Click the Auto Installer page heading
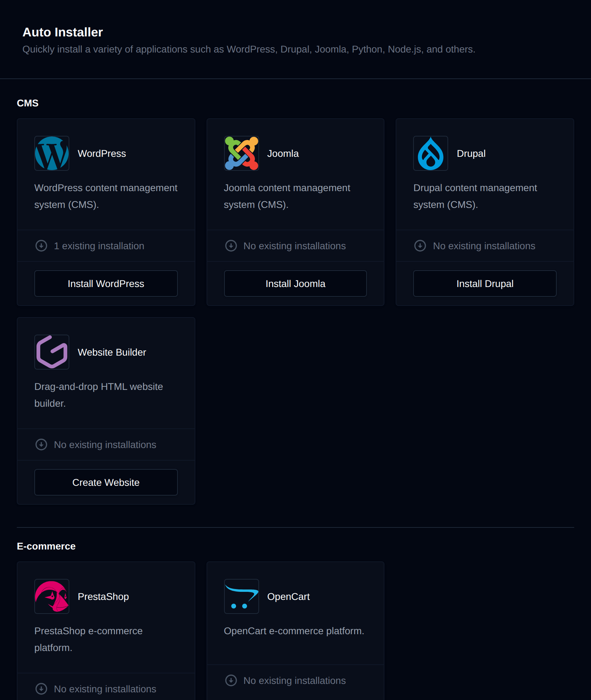This screenshot has width=591, height=700. tap(63, 32)
